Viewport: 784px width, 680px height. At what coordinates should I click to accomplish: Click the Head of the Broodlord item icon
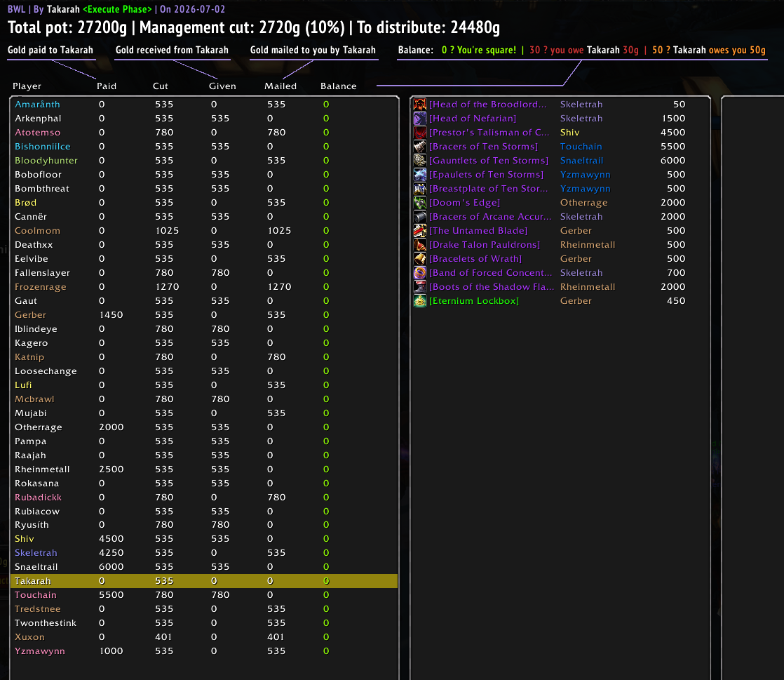coord(420,104)
